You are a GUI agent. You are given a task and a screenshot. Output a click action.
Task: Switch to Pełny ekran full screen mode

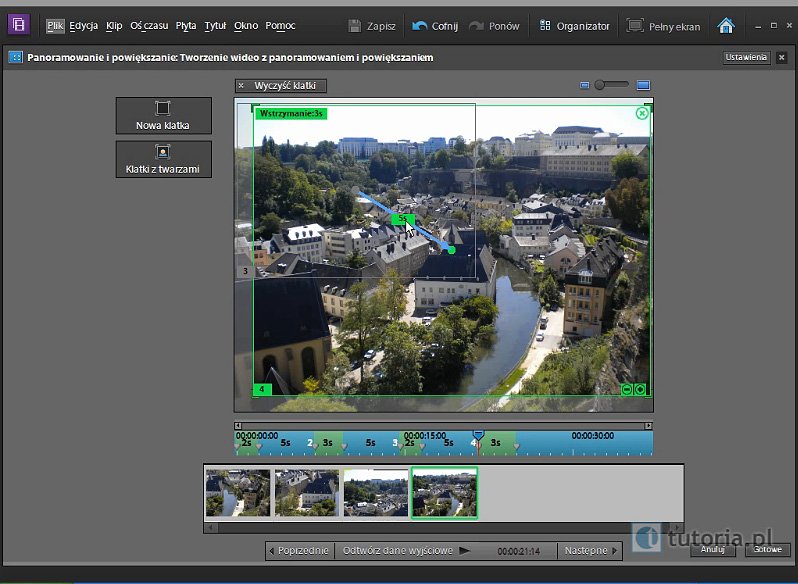(x=664, y=26)
